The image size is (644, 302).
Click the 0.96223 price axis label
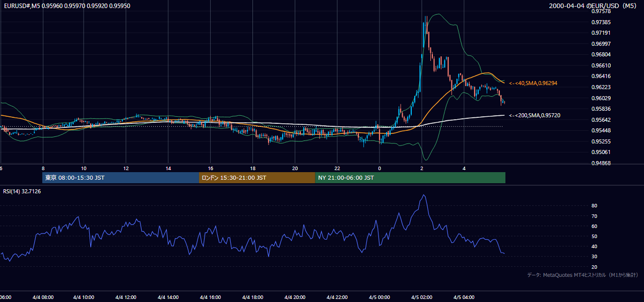[x=601, y=87]
